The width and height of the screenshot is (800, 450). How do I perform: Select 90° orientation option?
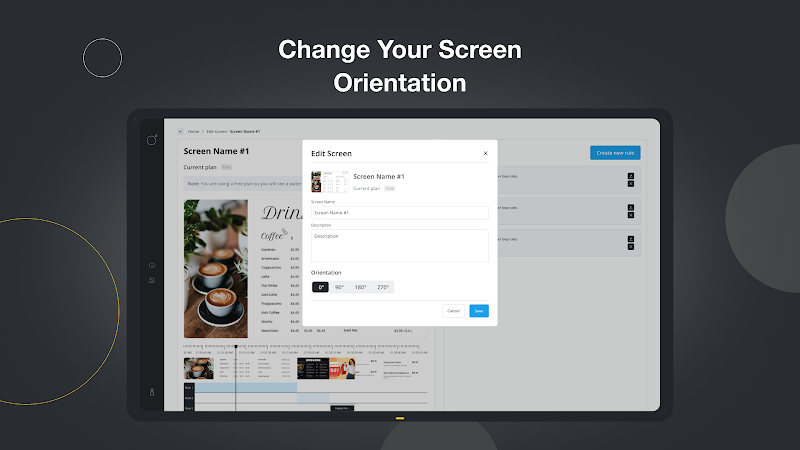(x=339, y=287)
